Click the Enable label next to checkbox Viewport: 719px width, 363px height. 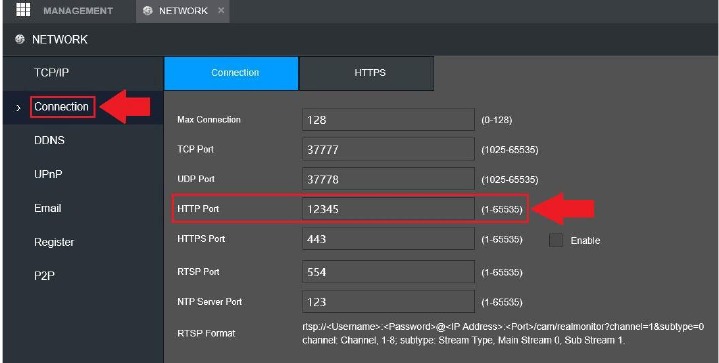click(585, 241)
